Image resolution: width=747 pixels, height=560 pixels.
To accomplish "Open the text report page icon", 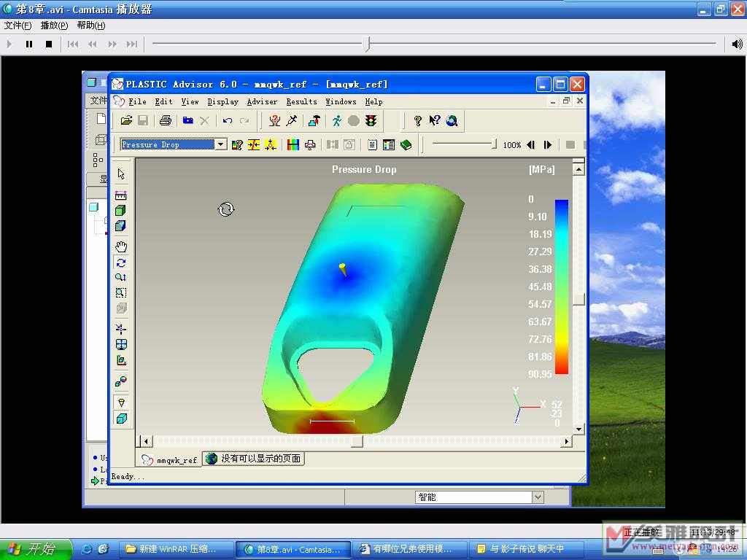I will (x=372, y=145).
